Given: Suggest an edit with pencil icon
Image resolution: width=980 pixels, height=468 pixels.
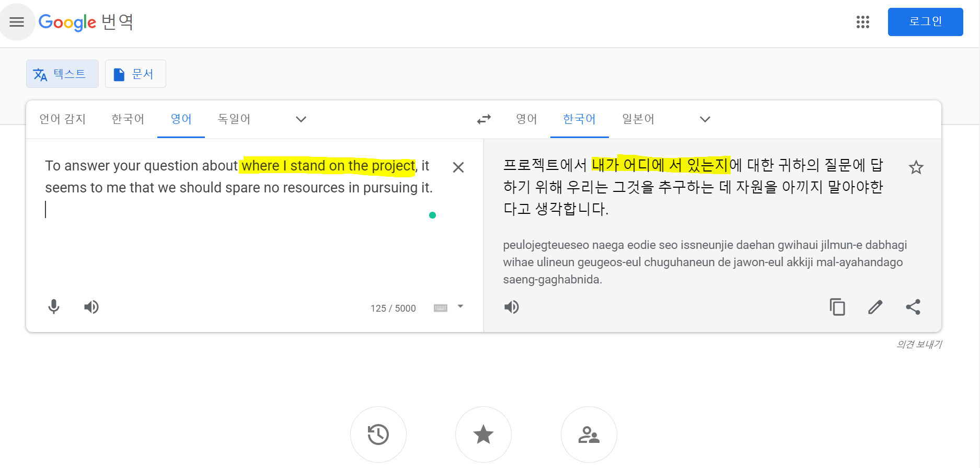Looking at the screenshot, I should (875, 307).
